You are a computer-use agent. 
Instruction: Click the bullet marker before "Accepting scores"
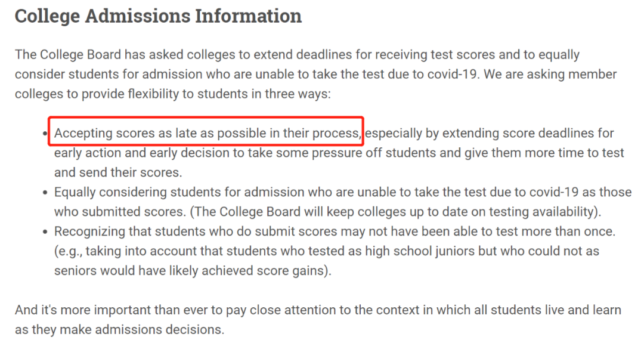tap(46, 133)
